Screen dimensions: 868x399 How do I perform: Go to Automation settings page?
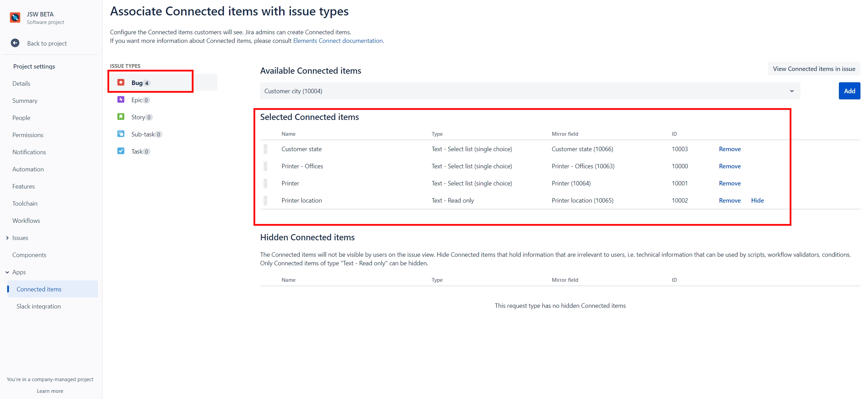click(28, 169)
